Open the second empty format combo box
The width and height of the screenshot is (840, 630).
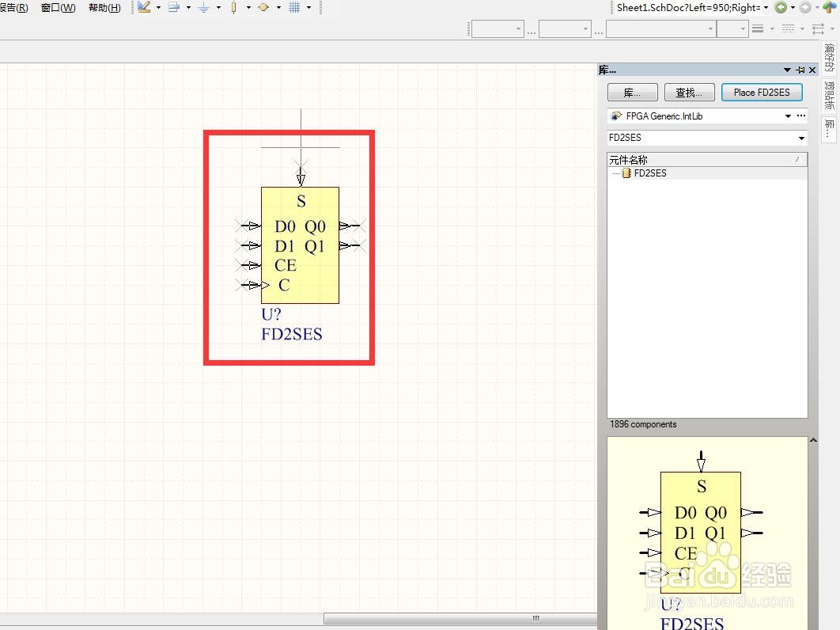pyautogui.click(x=566, y=29)
